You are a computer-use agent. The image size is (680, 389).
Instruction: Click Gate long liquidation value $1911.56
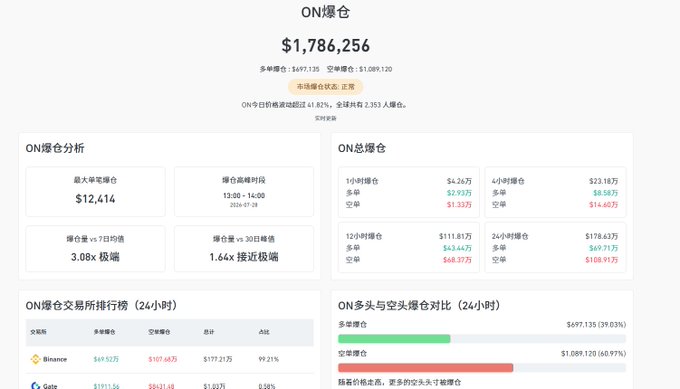[x=106, y=386]
